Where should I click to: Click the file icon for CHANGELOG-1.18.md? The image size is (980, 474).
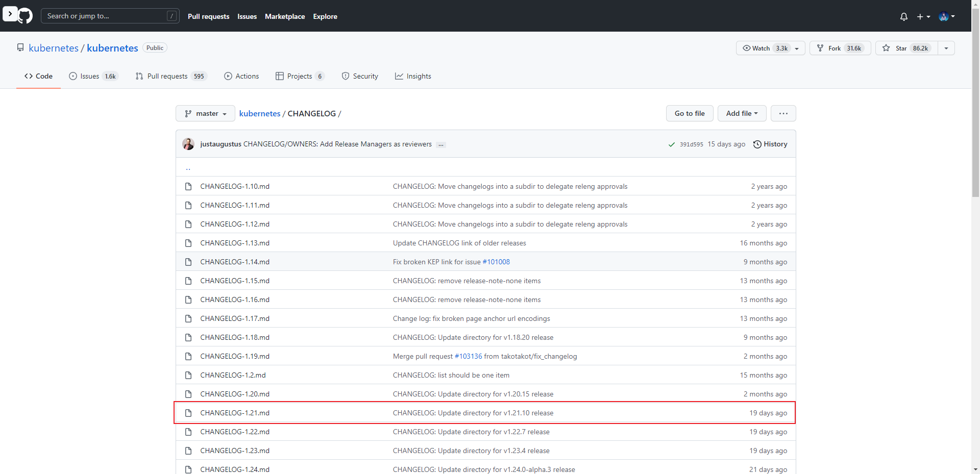[x=188, y=337]
